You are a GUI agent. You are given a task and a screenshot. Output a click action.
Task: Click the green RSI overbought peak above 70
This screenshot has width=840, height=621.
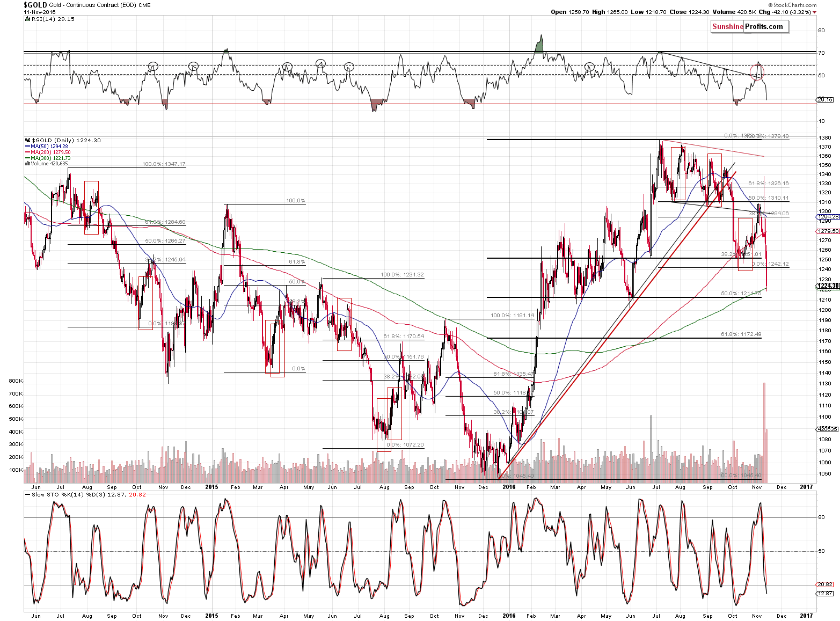[539, 44]
